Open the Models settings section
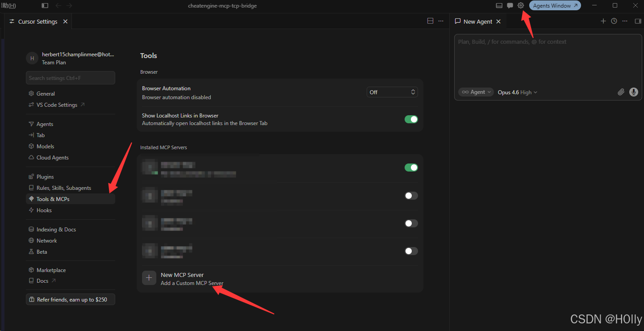 pos(71,147)
